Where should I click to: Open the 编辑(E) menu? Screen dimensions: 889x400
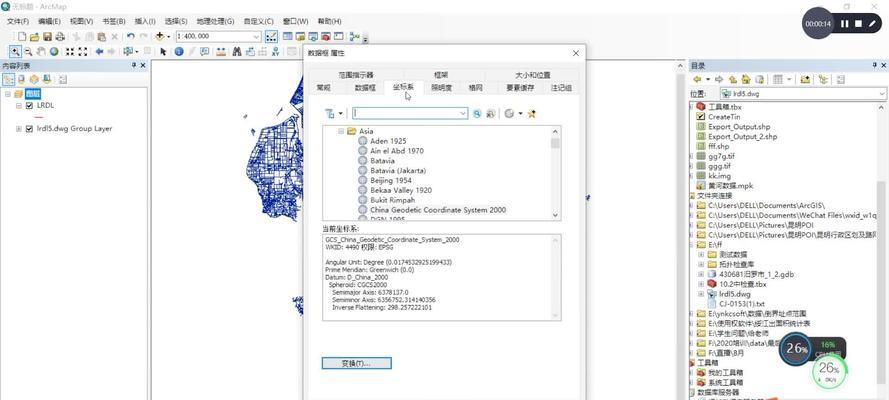[x=49, y=21]
